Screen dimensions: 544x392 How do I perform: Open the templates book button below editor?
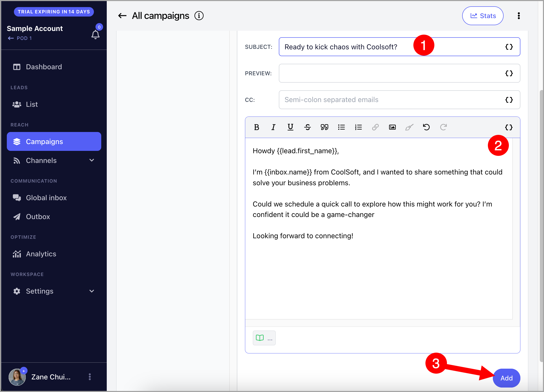[x=264, y=338]
